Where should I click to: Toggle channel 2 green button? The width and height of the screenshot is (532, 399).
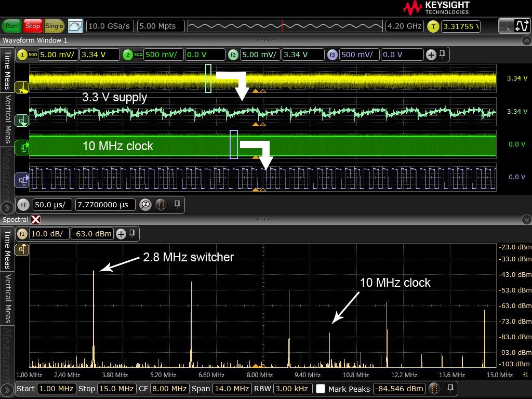point(128,55)
